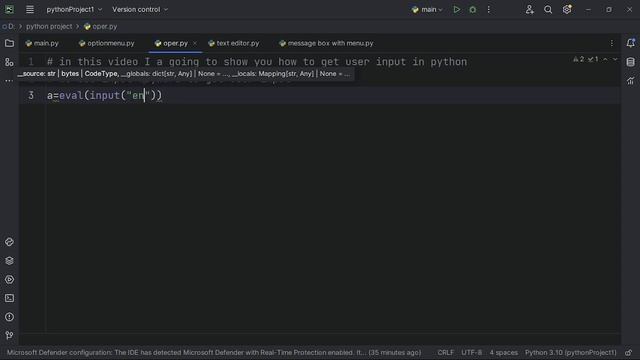Image resolution: width=640 pixels, height=360 pixels.
Task: Open the Services tool window icon
Action: (x=9, y=280)
